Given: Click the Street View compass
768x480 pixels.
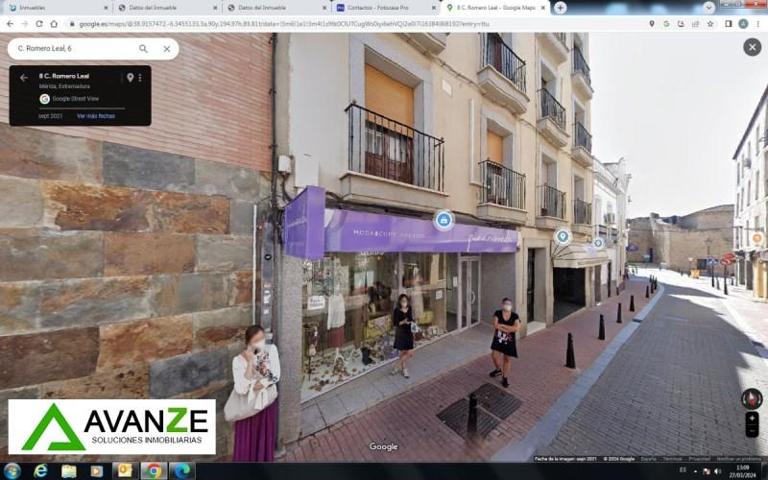Looking at the screenshot, I should point(751,399).
